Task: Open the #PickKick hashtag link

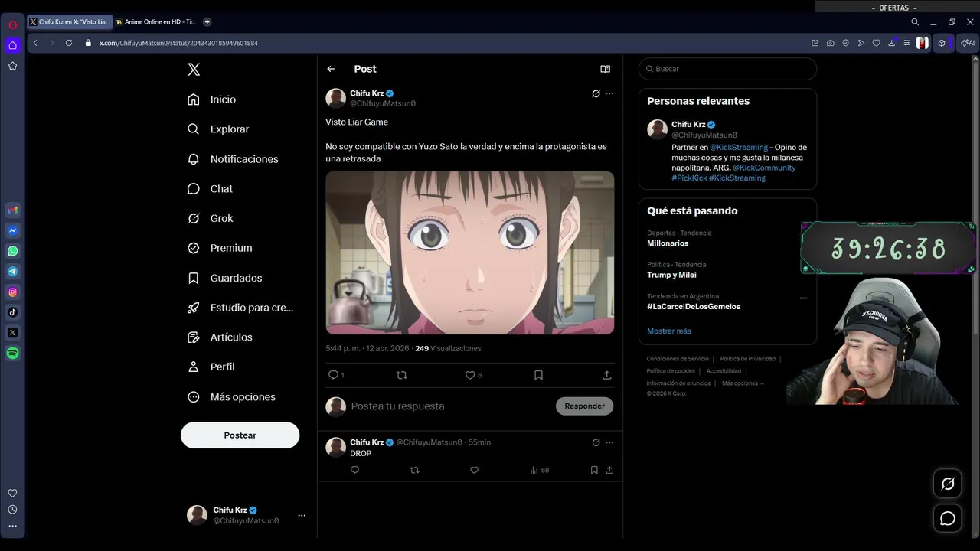Action: click(689, 178)
